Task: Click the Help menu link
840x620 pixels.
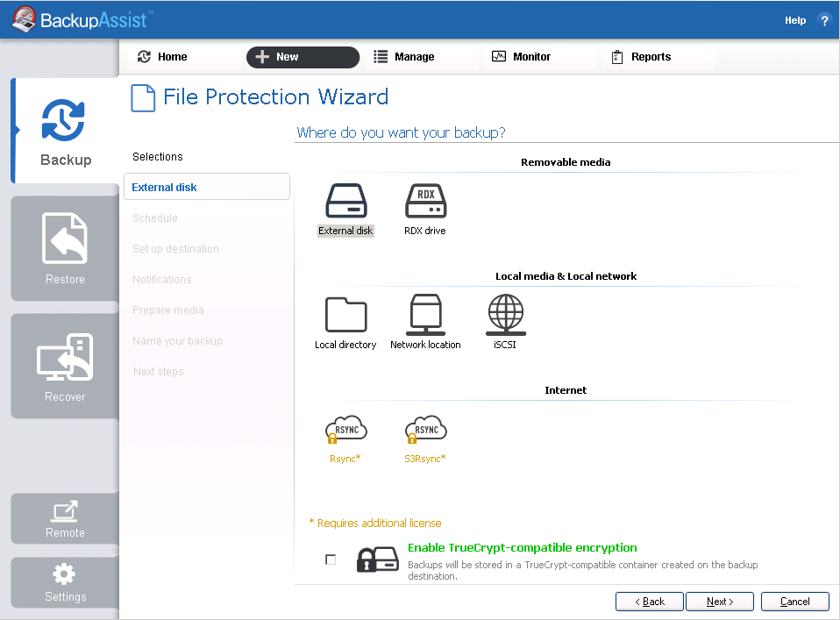Action: (795, 20)
